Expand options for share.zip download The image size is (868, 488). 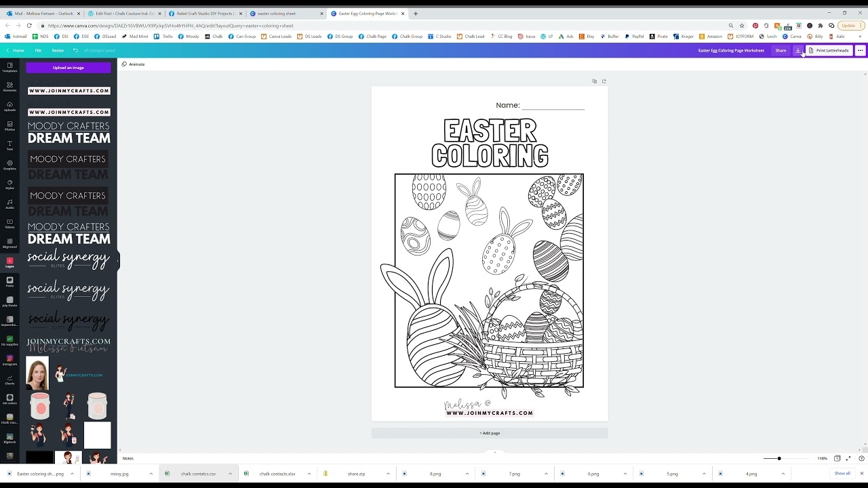[x=388, y=474]
